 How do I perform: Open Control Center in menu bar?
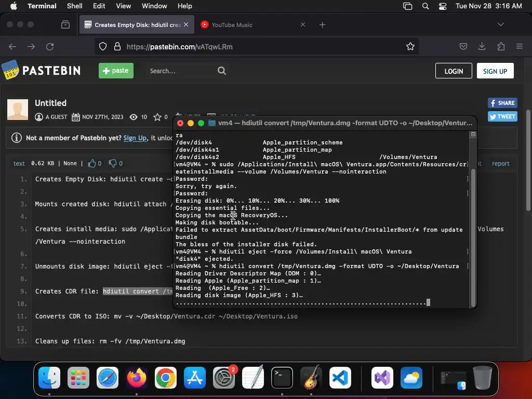click(443, 6)
